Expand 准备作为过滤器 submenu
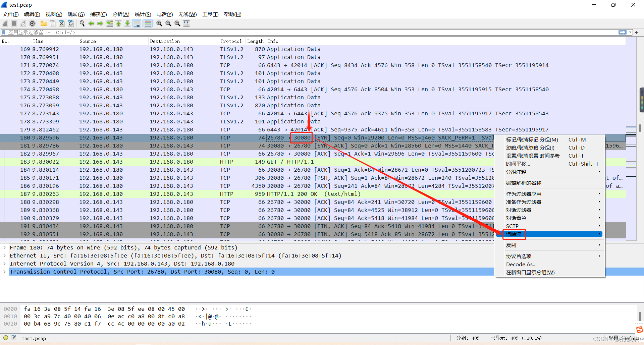 (550, 202)
